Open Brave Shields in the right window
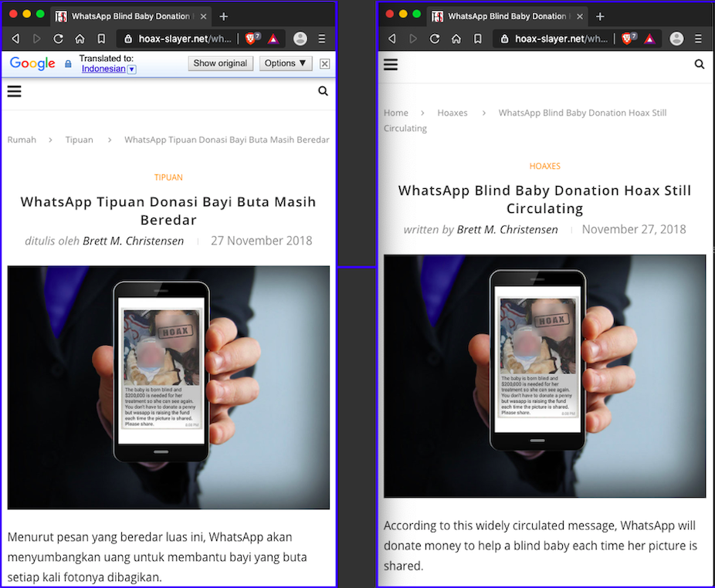The image size is (715, 588). point(629,39)
